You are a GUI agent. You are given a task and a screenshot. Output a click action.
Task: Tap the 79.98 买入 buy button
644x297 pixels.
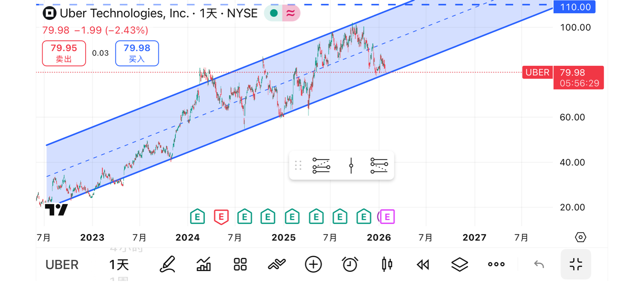click(137, 53)
